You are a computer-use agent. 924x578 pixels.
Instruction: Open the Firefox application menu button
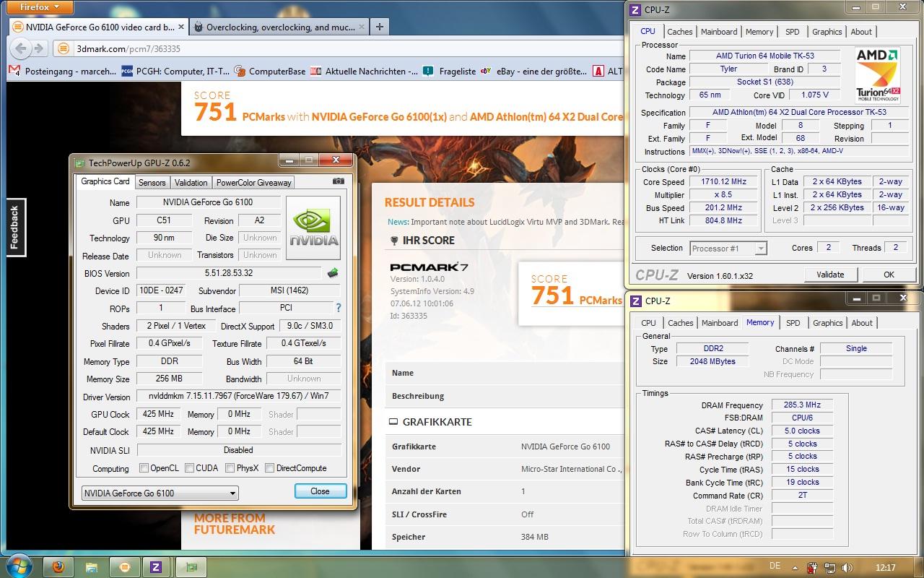tap(40, 7)
